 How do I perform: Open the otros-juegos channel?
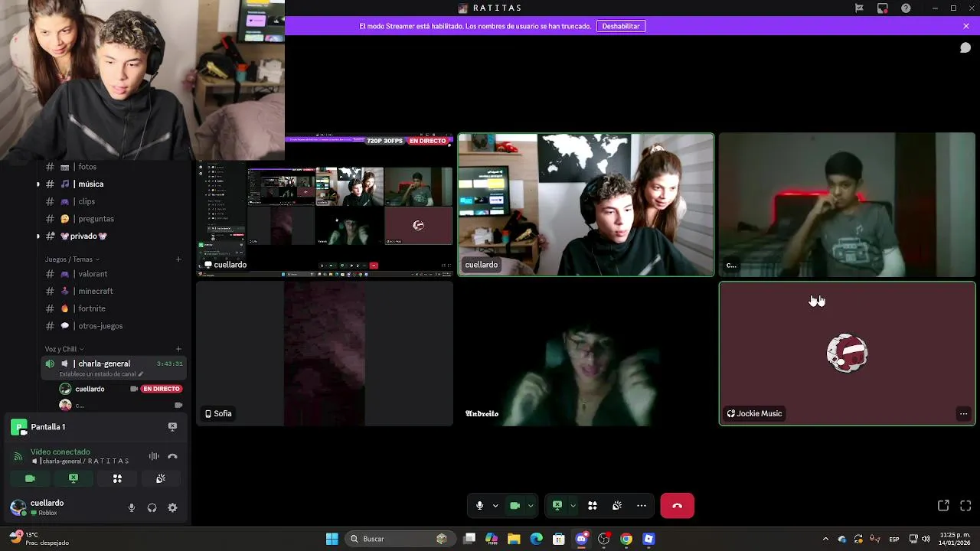click(x=115, y=326)
